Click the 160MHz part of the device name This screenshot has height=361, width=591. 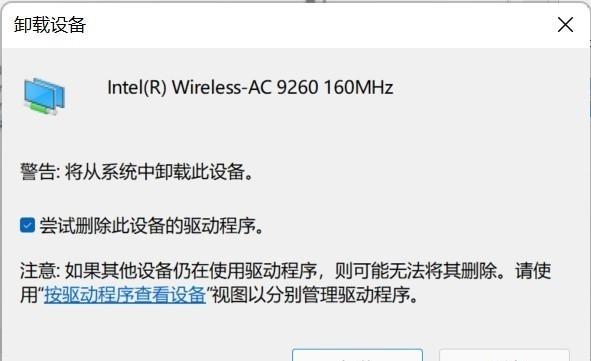click(x=358, y=87)
